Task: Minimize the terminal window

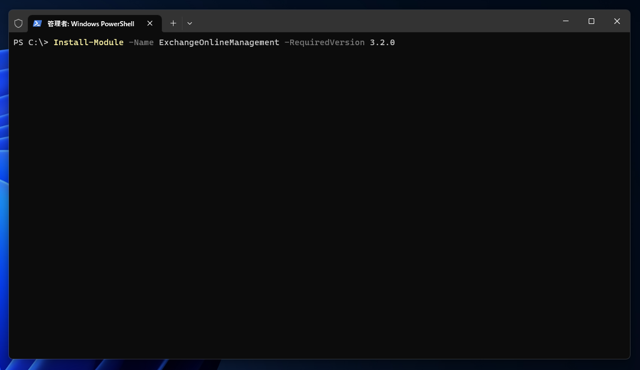Action: pyautogui.click(x=566, y=21)
